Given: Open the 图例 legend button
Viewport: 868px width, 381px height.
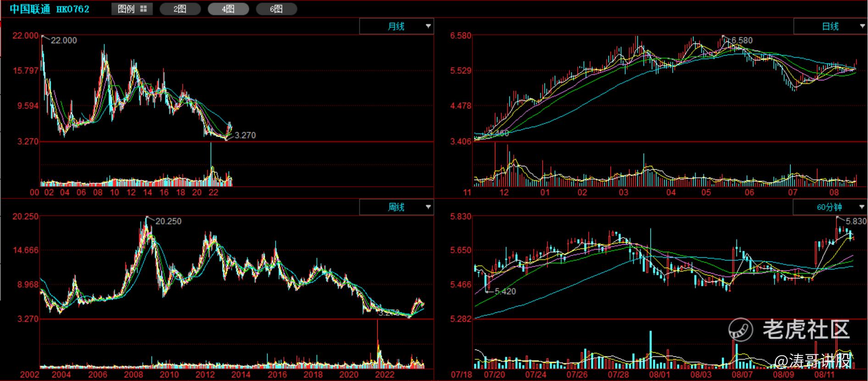Looking at the screenshot, I should click(x=132, y=9).
